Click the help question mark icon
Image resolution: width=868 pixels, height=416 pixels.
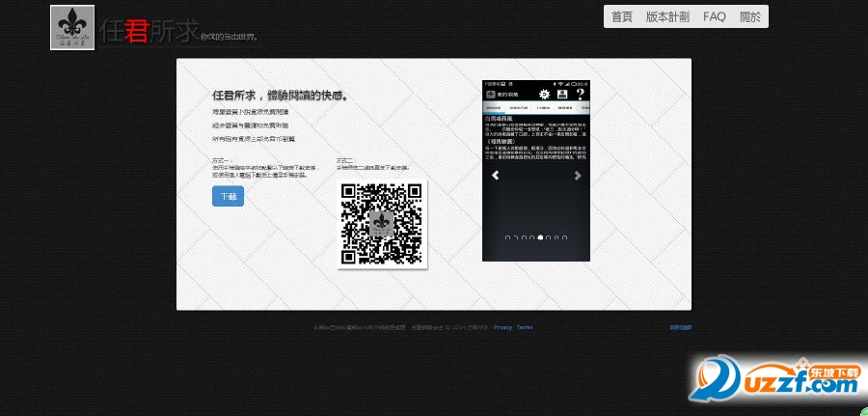[x=581, y=95]
